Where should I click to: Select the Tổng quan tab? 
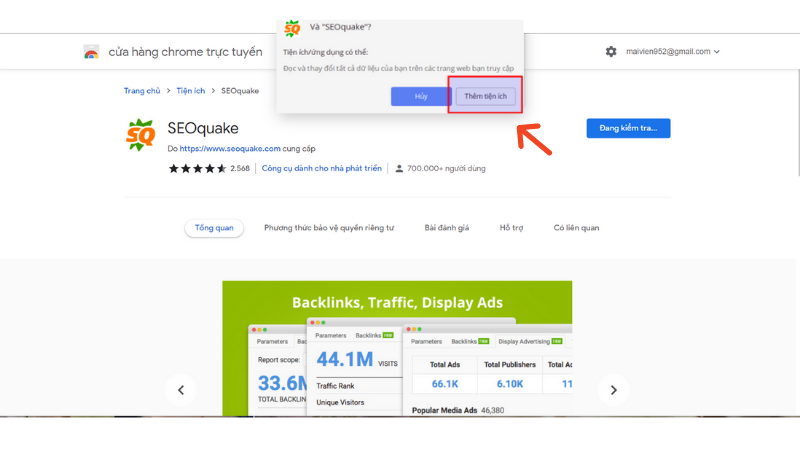click(x=214, y=228)
